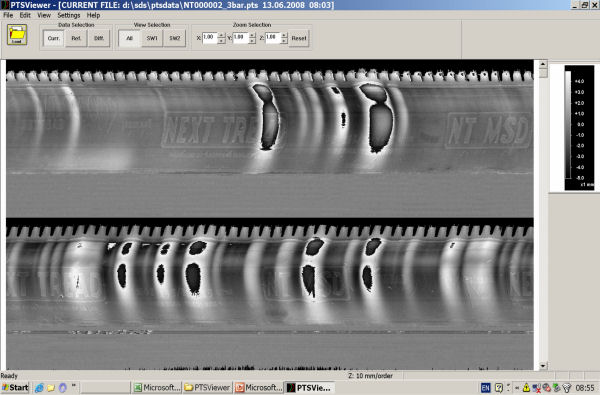The width and height of the screenshot is (600, 395).
Task: Decrease the Y zoom value with down arrow
Action: (252, 41)
